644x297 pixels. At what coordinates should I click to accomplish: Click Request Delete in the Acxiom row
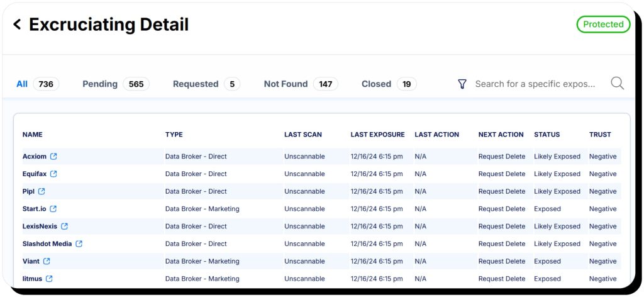click(502, 157)
